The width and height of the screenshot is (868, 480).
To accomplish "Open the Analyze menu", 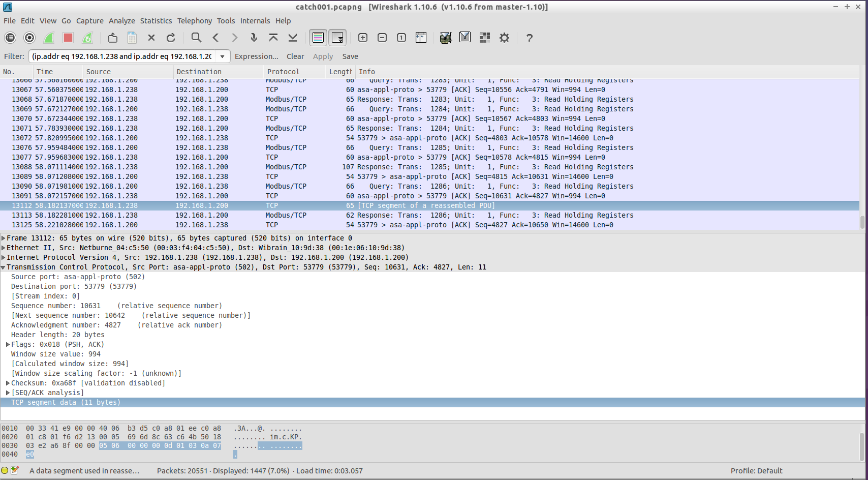I will click(122, 21).
